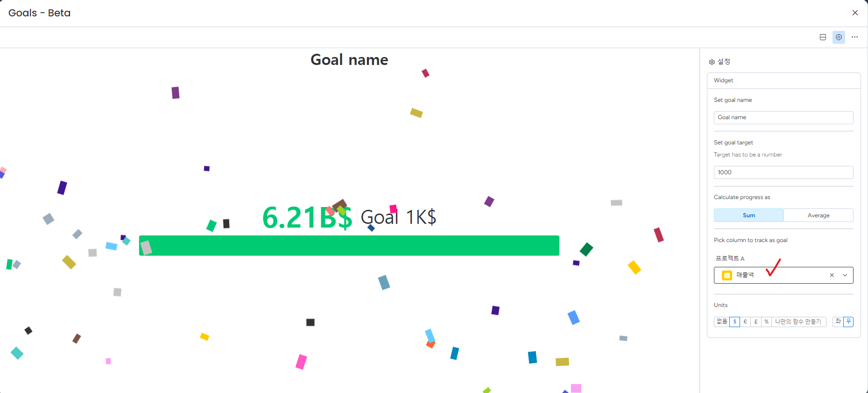868x393 pixels.
Task: Select the pound sign unit
Action: (756, 322)
